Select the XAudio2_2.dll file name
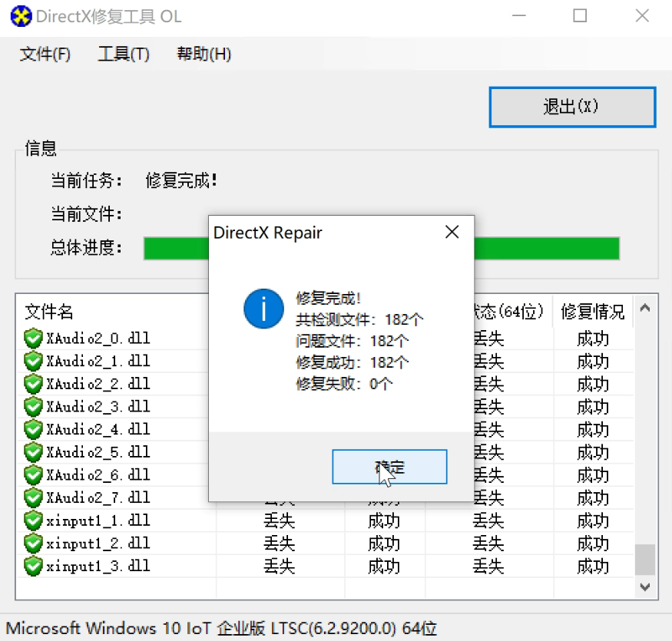Viewport: 672px width, 641px height. click(x=98, y=384)
